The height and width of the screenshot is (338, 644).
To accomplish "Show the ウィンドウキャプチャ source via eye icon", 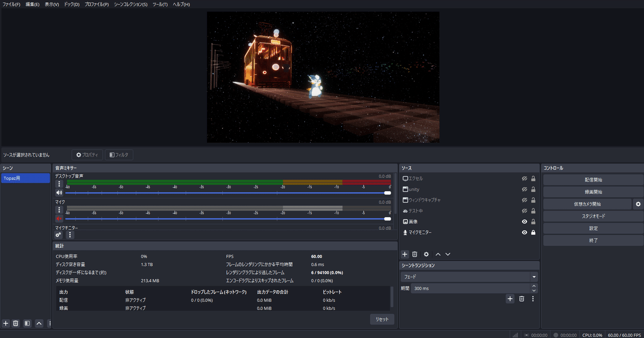I will pyautogui.click(x=524, y=200).
